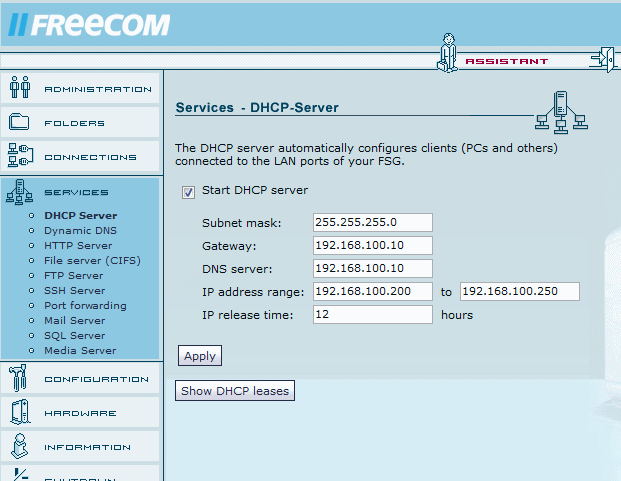621x481 pixels.
Task: Uncheck Start DHCP server checkbox
Action: pos(188,191)
